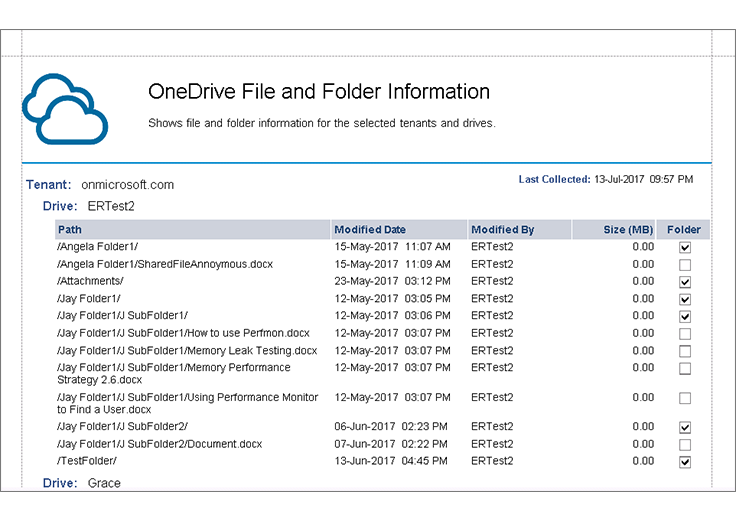Click the date 07-Jun-2017 02:22 PM

click(391, 444)
